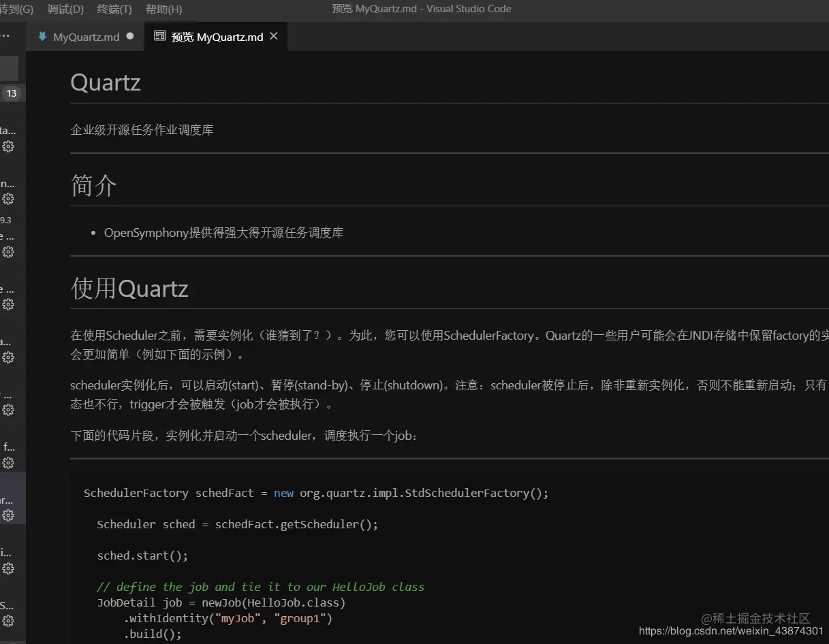Open the gear menu for the "i..." extension

[x=8, y=568]
